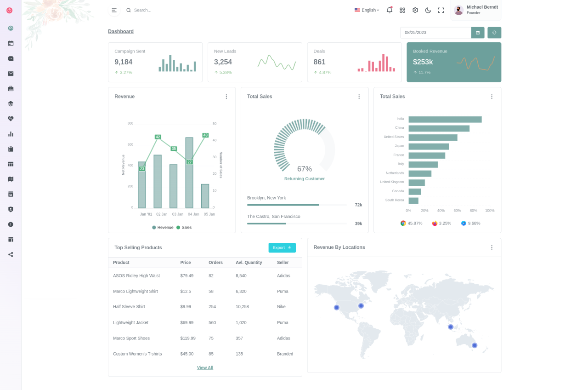The height and width of the screenshot is (390, 588).
Task: Go fullscreen with the expand icon
Action: pos(441,10)
